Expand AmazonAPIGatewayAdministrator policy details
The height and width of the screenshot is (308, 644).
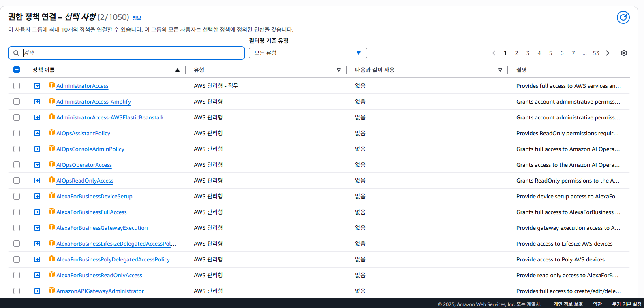(x=37, y=291)
